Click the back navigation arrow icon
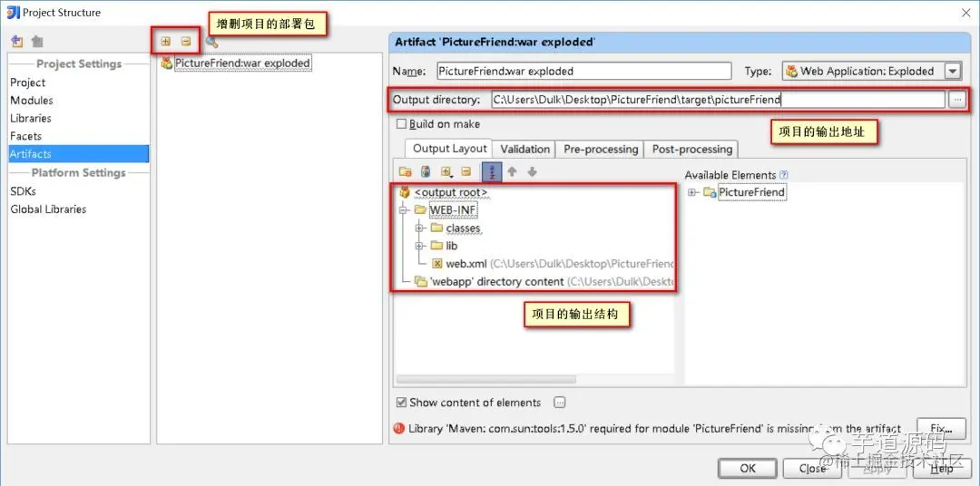Screen dimensions: 980x486 (x=17, y=42)
